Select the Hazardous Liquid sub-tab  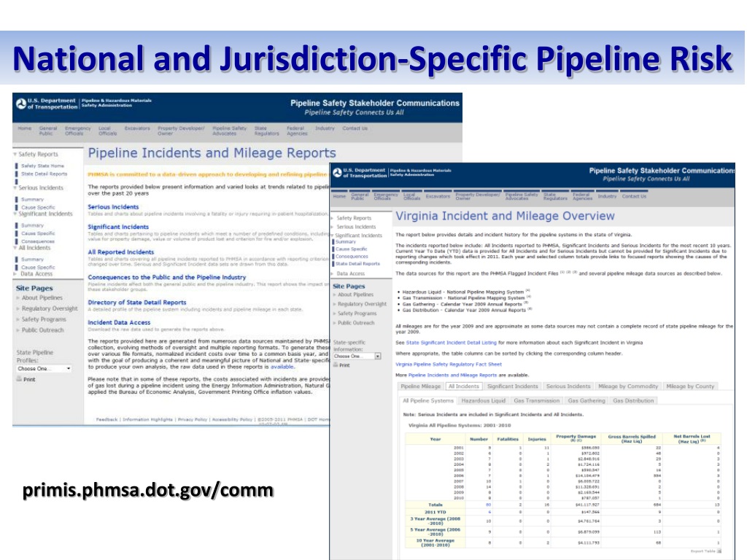pos(484,401)
